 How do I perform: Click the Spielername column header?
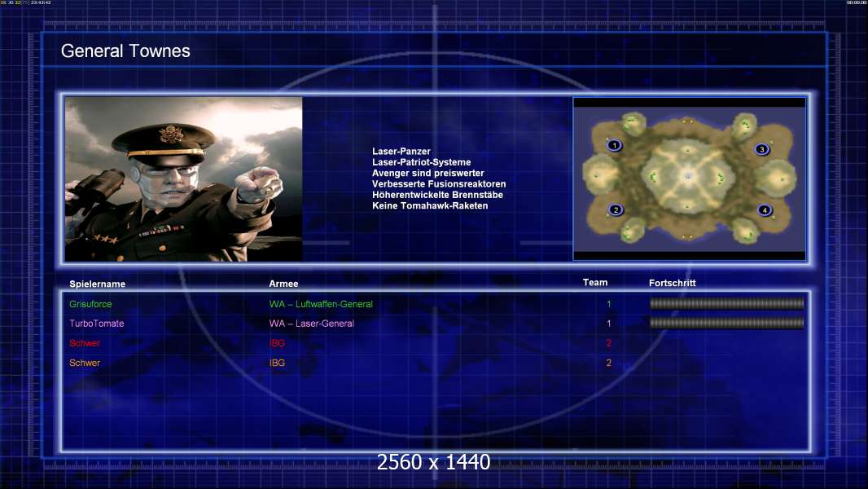98,284
